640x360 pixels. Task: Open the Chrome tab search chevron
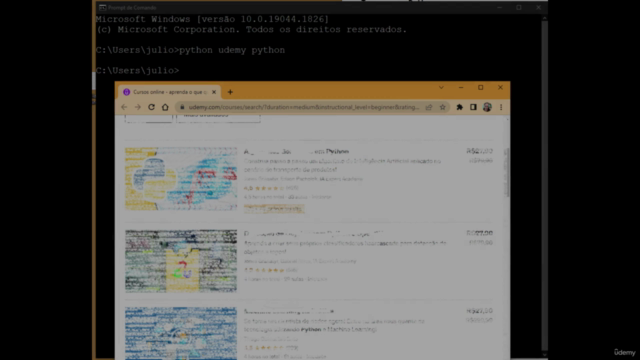tap(441, 87)
